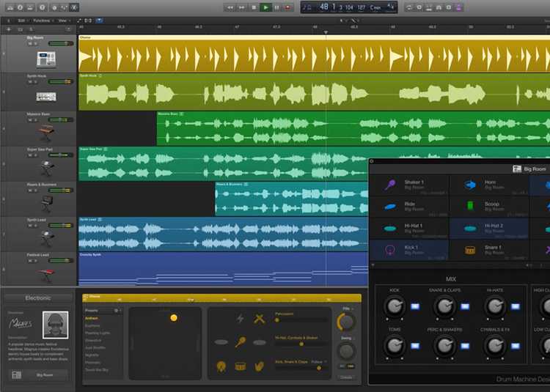Click the Fast Forward transport button
The image size is (550, 392).
coord(242,7)
